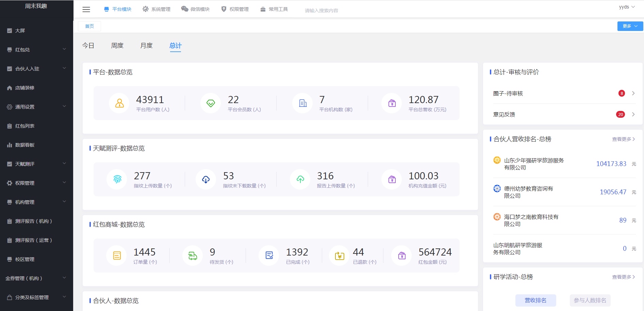Click the 19056.47 revenue value

tap(613, 192)
